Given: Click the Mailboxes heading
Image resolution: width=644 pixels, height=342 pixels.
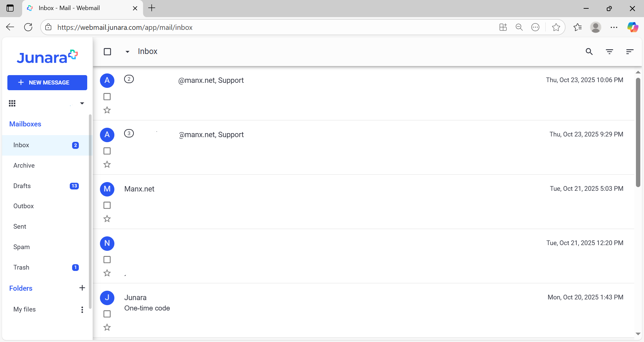Looking at the screenshot, I should click(25, 124).
